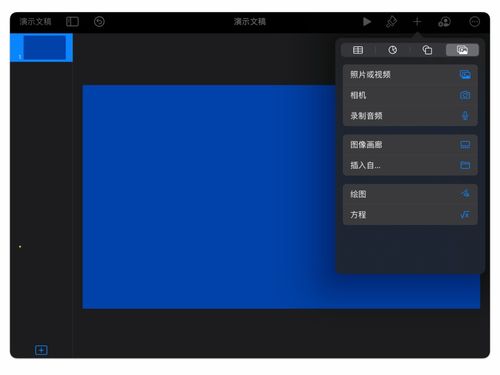Select 录制音频 option

[x=410, y=116]
